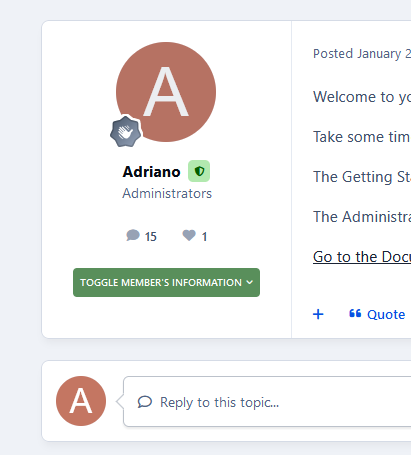Expand the chevron on Toggle Member's Information
The height and width of the screenshot is (455, 411).
(x=250, y=282)
